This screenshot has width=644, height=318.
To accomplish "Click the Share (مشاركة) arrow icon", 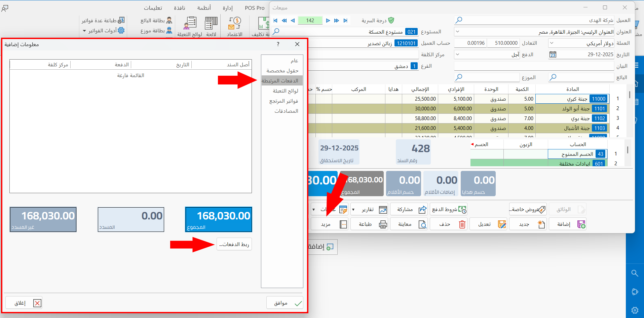I will pyautogui.click(x=422, y=209).
